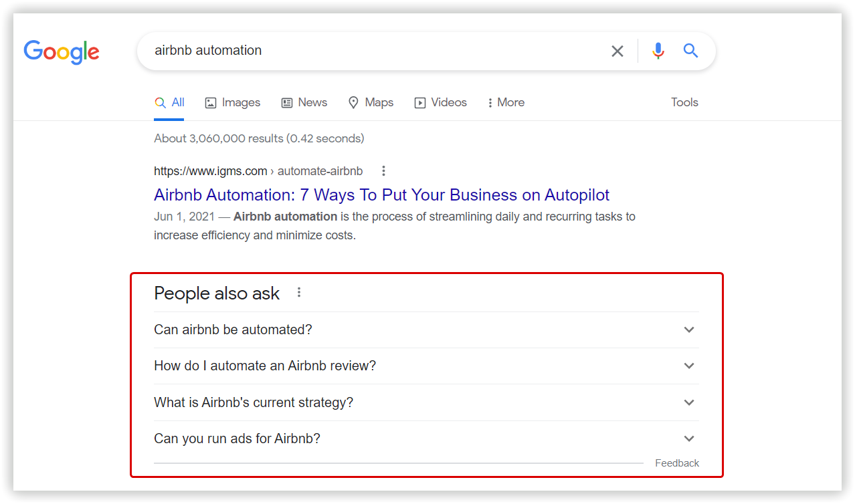Expand 'What is Airbnb's current strategy?' question
This screenshot has width=855, height=504.
[x=426, y=402]
